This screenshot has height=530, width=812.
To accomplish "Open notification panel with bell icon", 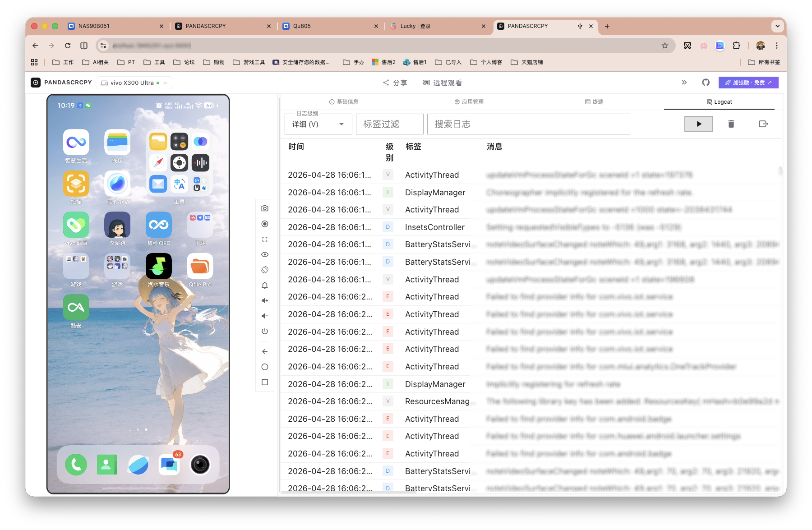I will (265, 285).
